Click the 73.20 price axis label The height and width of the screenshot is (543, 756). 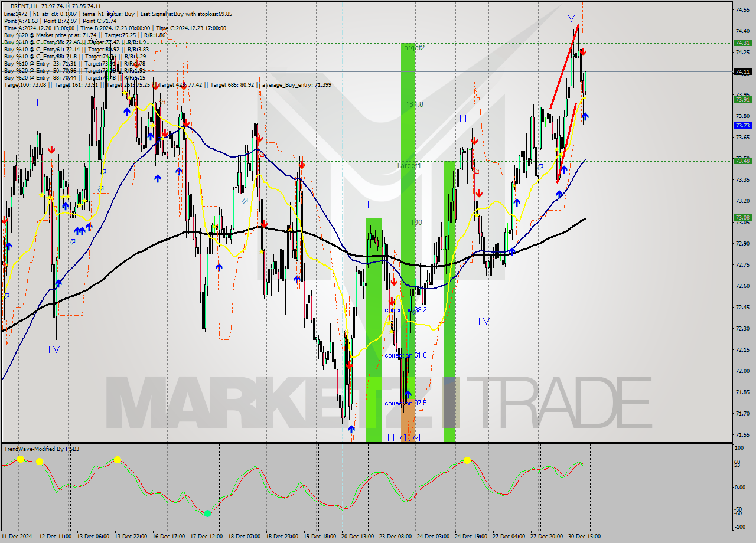(742, 201)
